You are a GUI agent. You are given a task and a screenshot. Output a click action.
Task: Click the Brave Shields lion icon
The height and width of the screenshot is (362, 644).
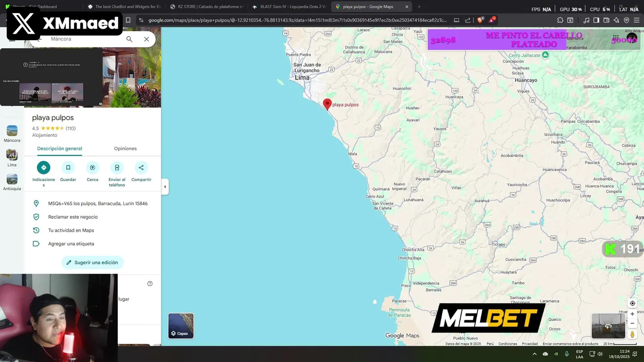480,20
